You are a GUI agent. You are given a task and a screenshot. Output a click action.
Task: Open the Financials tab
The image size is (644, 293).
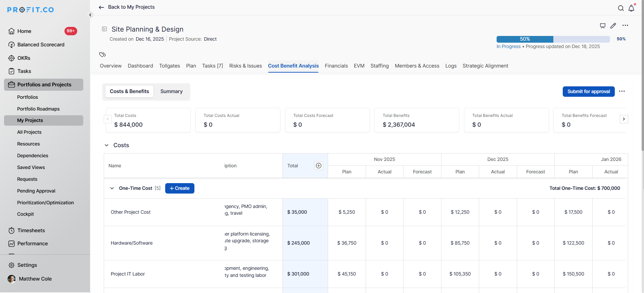[336, 66]
